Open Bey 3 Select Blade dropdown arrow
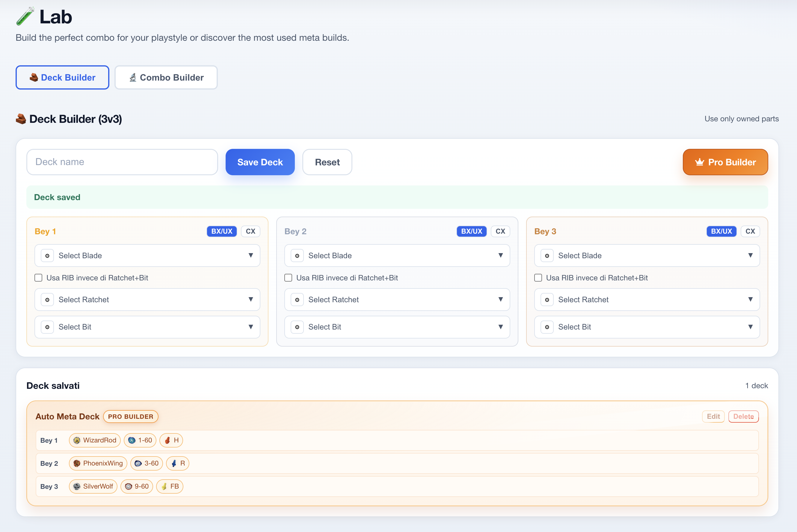This screenshot has width=797, height=532. pyautogui.click(x=750, y=256)
